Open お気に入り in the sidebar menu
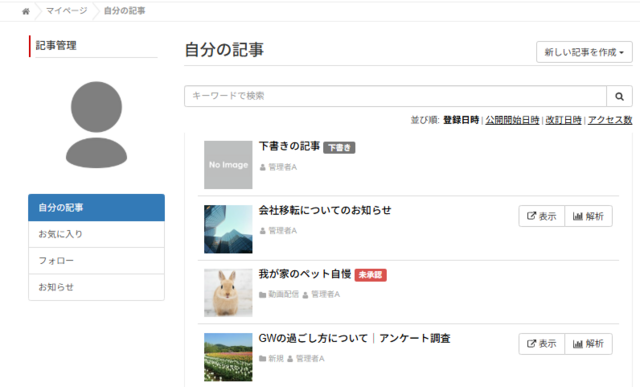 96,234
